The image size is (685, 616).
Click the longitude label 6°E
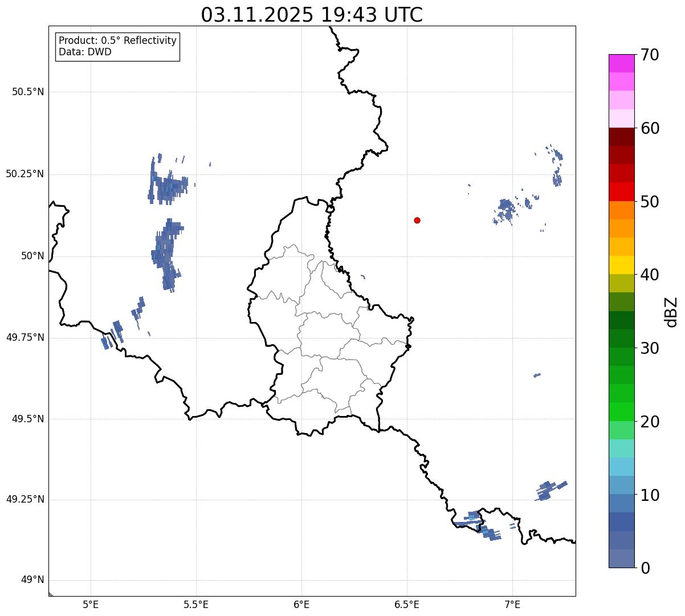coord(301,604)
